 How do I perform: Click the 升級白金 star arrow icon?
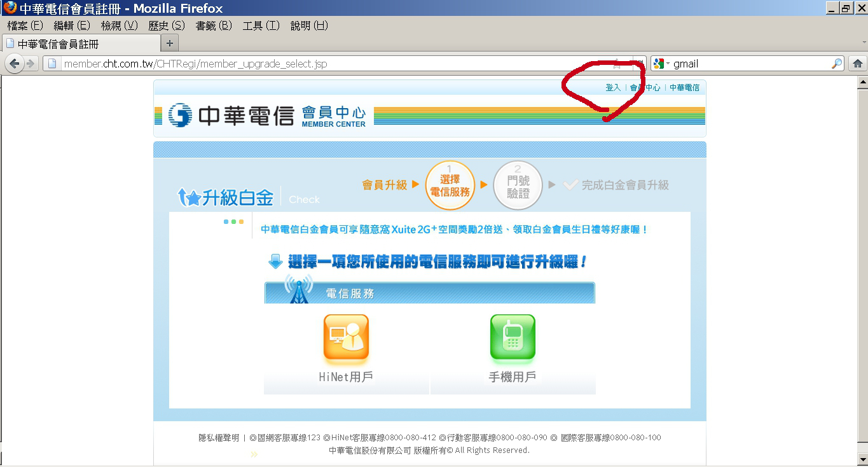coord(189,197)
